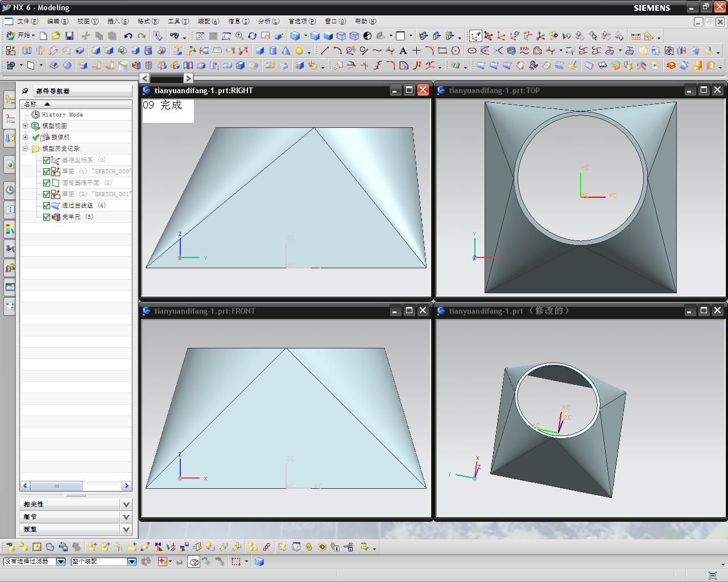This screenshot has height=582, width=728.
Task: Select the Helix spiral tool
Action: pyautogui.click(x=511, y=51)
